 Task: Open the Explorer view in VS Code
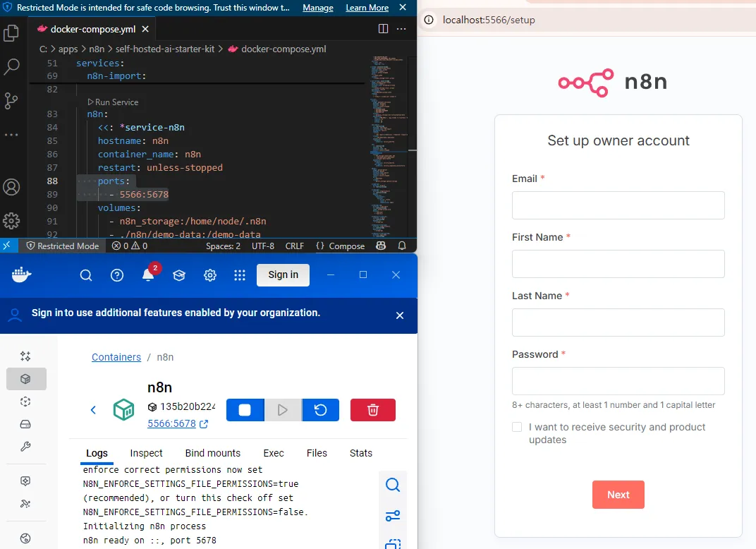coord(11,32)
